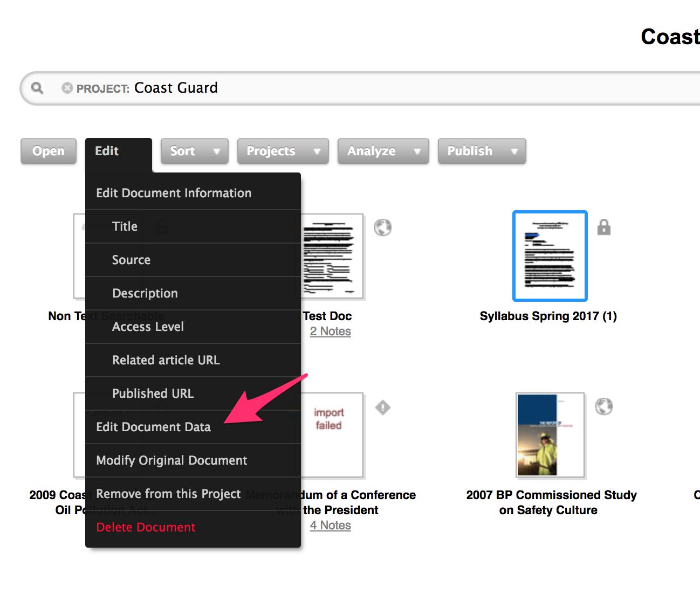Choose Edit Document Information
700x594 pixels.
[193, 193]
